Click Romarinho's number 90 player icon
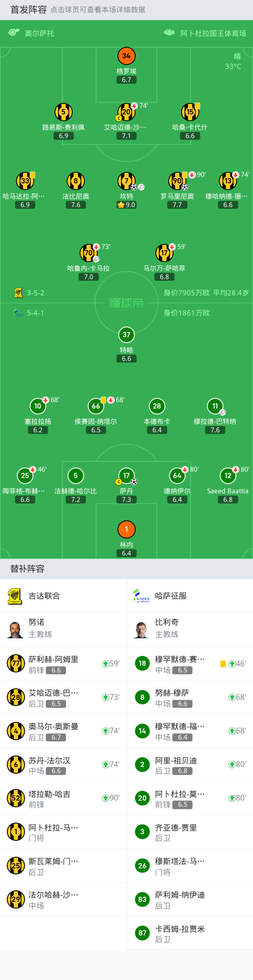 [x=177, y=181]
